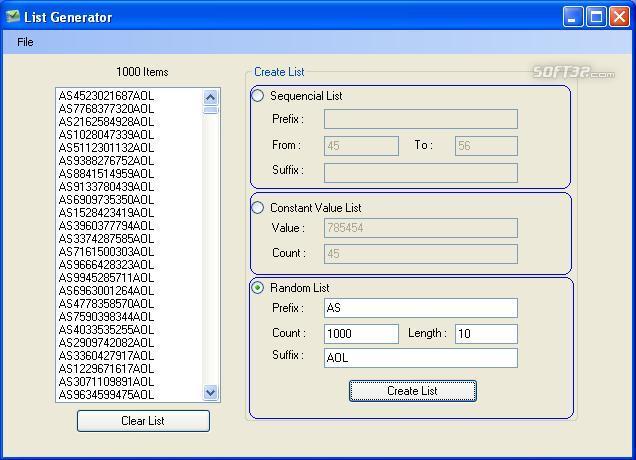Screen dimensions: 636x460
Task: Open the File menu
Action: [25, 42]
